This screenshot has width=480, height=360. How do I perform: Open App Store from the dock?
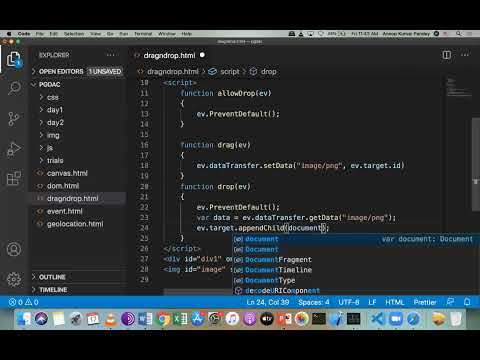(198, 319)
